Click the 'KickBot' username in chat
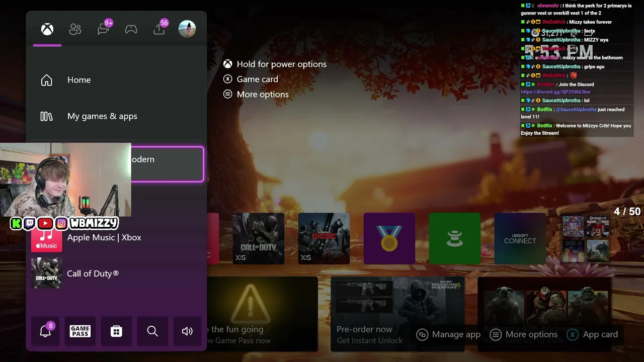This screenshot has width=644, height=362. 546,84
